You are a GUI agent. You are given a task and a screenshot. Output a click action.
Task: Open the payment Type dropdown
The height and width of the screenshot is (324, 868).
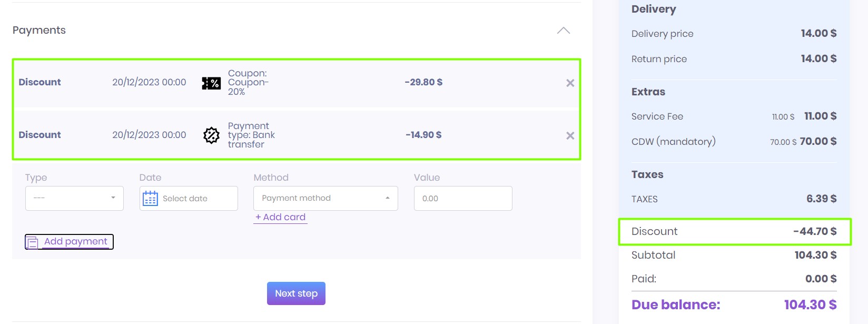(74, 199)
